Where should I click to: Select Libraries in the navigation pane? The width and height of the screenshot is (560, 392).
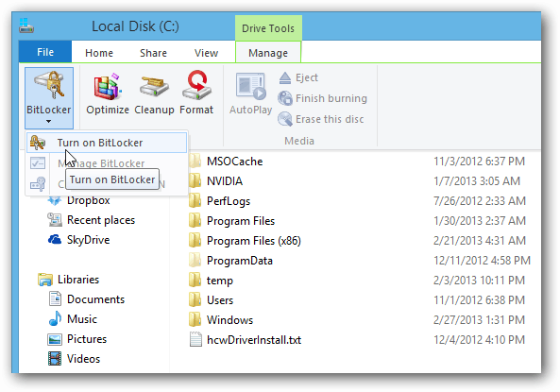click(78, 280)
